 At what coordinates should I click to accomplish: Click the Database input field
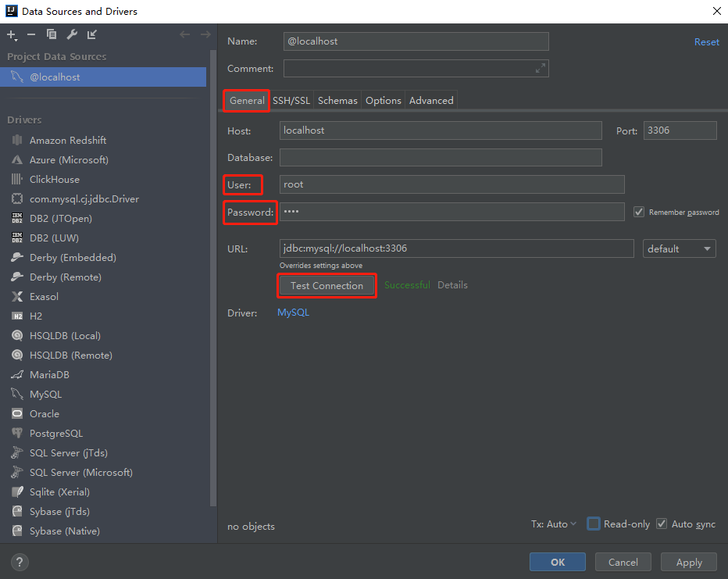[x=441, y=157]
